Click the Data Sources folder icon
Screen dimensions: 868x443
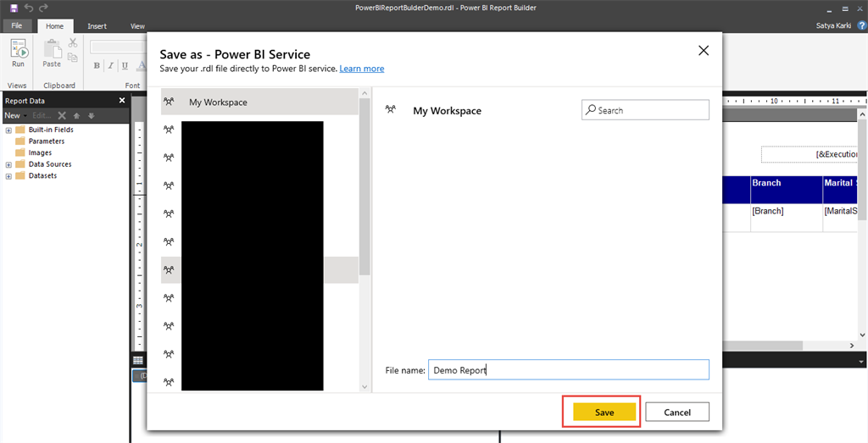20,164
